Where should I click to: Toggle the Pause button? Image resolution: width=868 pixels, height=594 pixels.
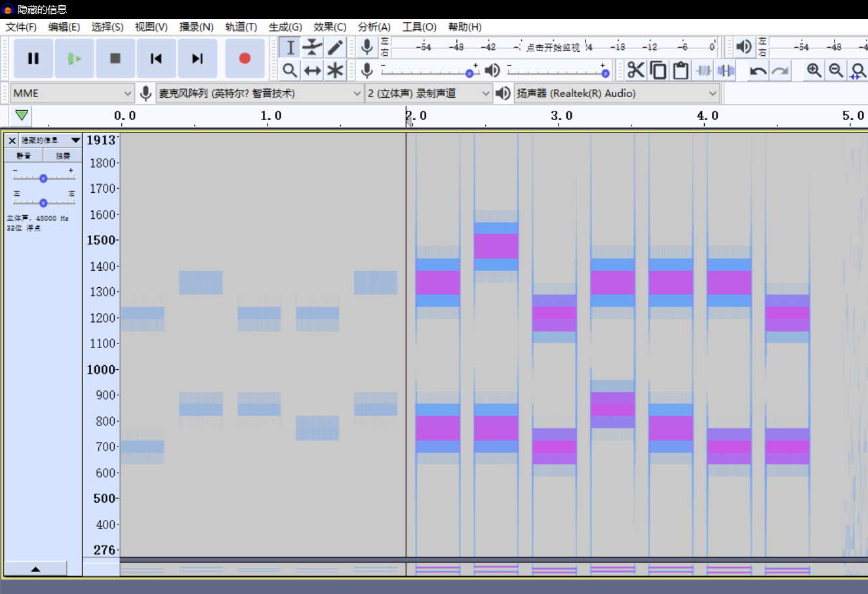coord(33,58)
